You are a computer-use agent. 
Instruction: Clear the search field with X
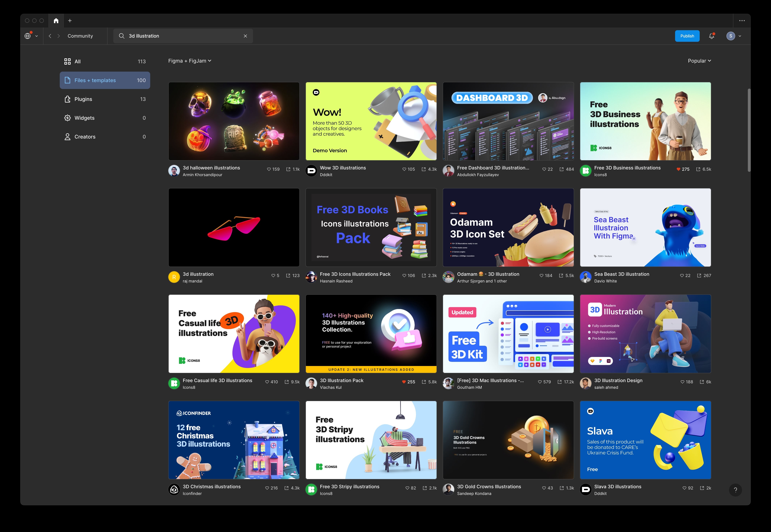coord(245,36)
